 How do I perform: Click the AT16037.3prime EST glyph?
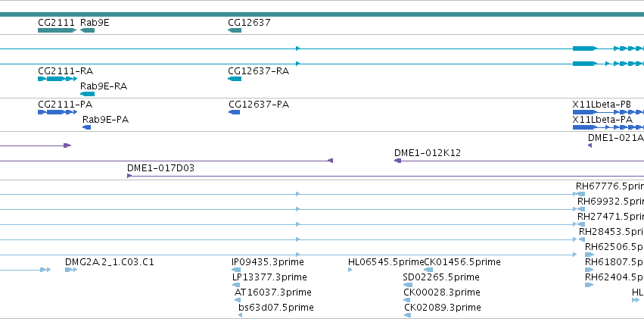click(x=238, y=300)
